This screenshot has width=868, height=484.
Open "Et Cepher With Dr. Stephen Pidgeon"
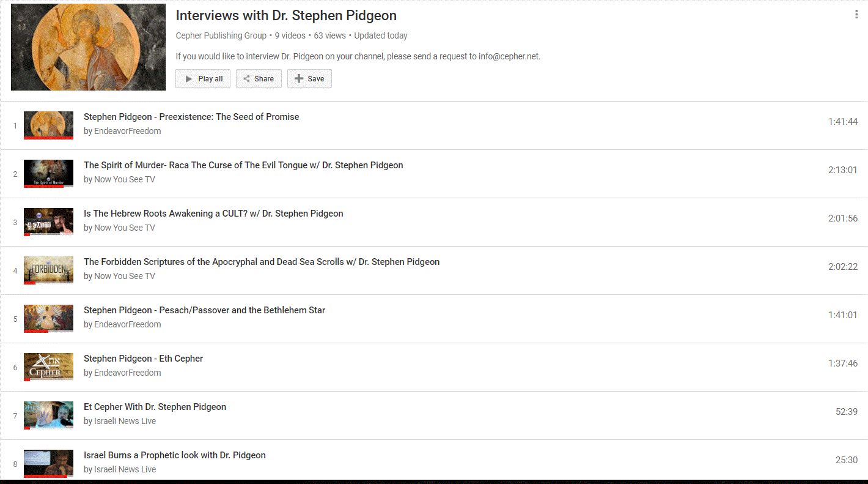tap(155, 406)
